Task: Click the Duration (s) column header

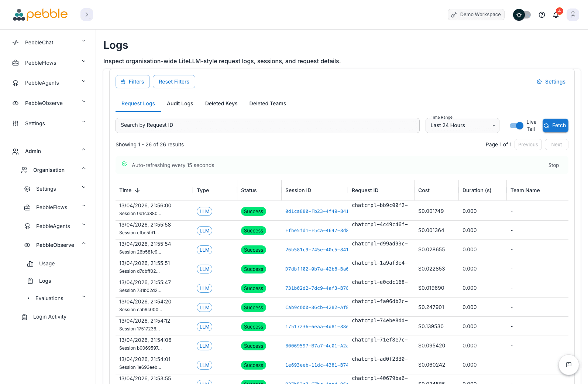Action: [x=477, y=190]
